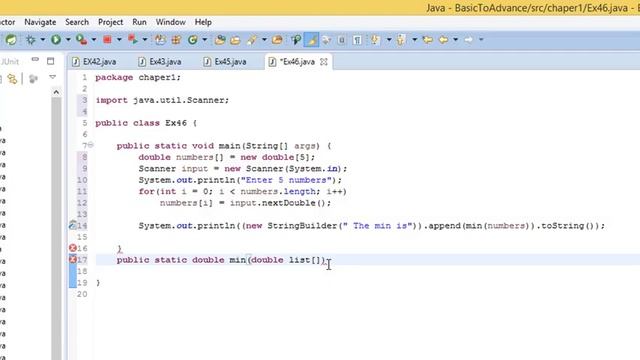Click the "Enter 5 numbers" string

coord(286,180)
